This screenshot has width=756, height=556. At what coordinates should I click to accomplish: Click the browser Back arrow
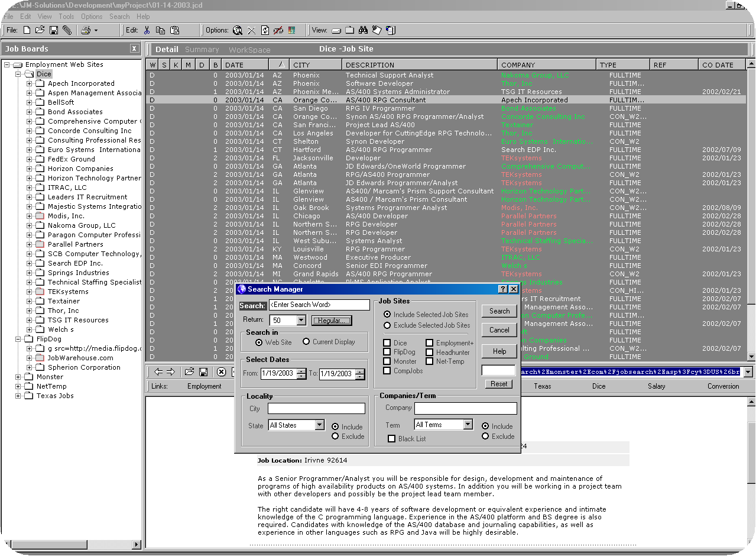pyautogui.click(x=158, y=372)
